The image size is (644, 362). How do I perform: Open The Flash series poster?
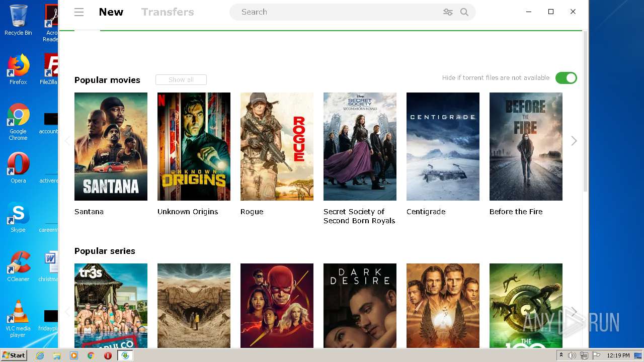pos(277,306)
